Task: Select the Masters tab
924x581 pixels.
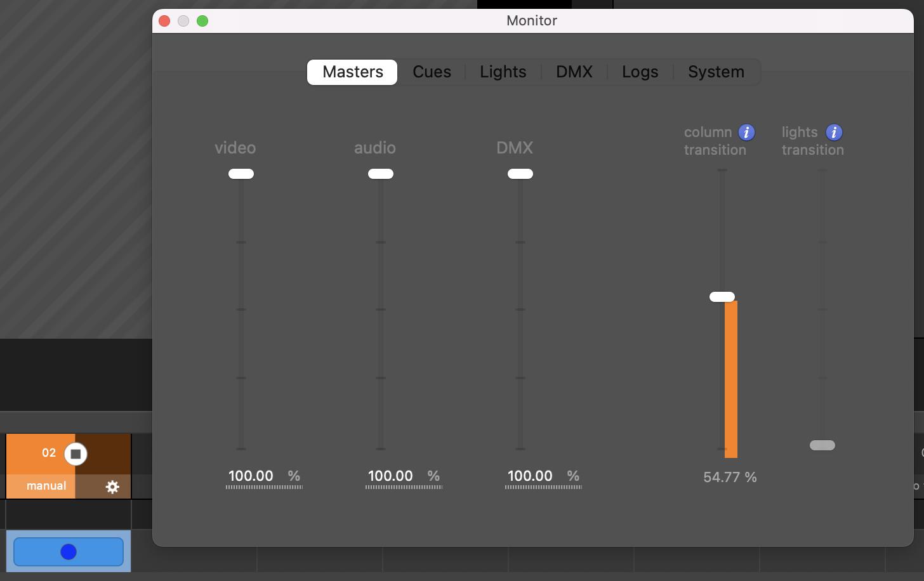Action: 352,72
